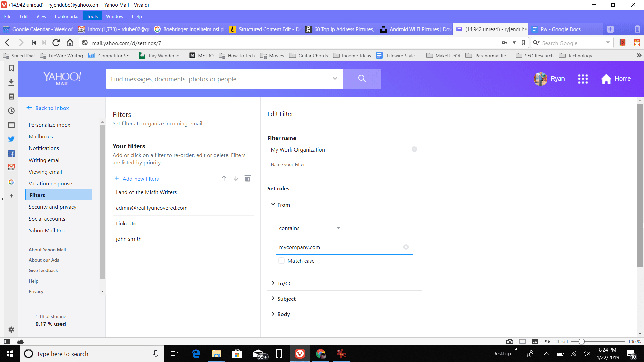Click the settings gear icon at bottom left

pyautogui.click(x=11, y=330)
